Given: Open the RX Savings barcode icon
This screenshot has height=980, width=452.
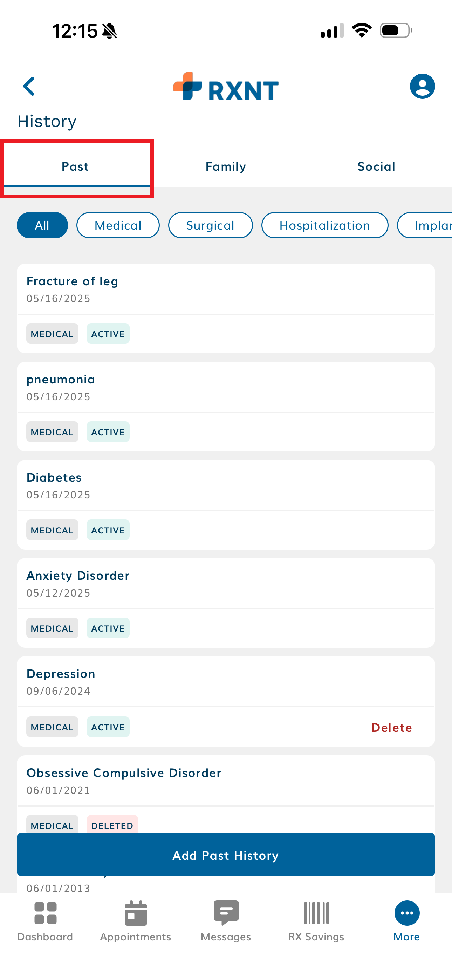Looking at the screenshot, I should click(316, 913).
